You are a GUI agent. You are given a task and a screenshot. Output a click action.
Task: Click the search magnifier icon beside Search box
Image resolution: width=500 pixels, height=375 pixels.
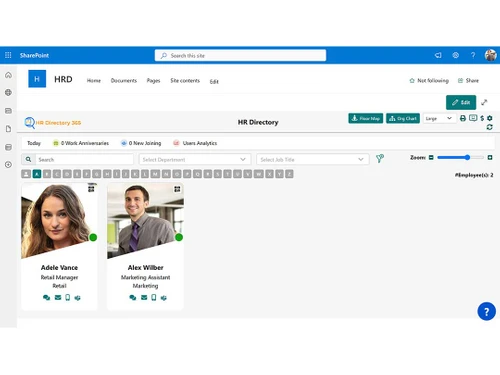click(28, 159)
